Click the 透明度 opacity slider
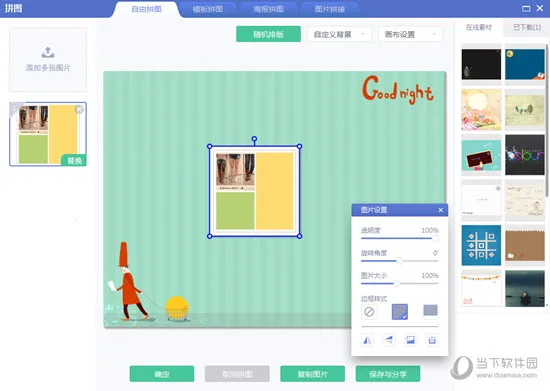Image resolution: width=550 pixels, height=391 pixels. coord(400,238)
